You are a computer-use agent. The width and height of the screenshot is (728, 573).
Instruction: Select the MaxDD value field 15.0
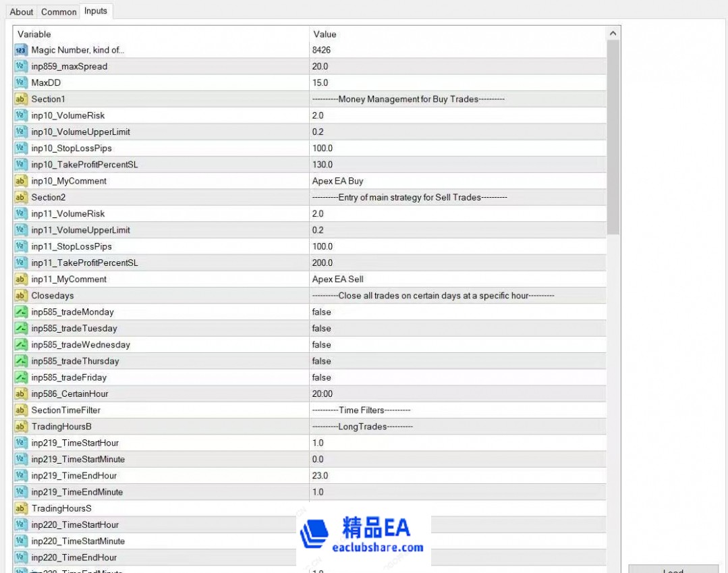coord(457,83)
